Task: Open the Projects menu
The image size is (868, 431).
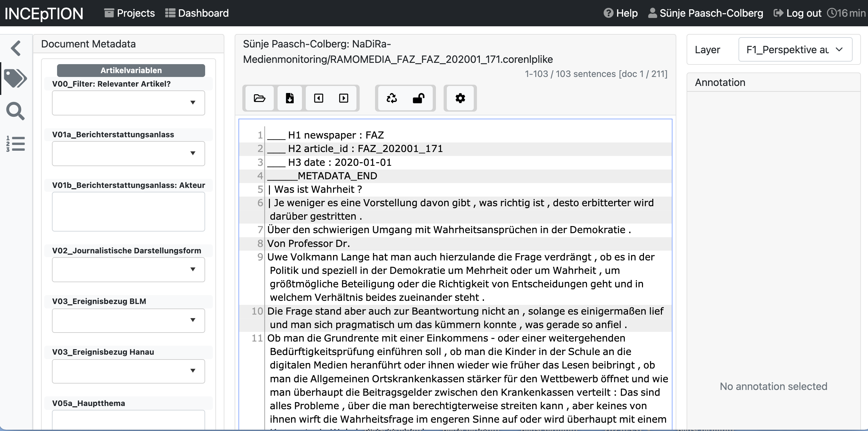Action: (x=130, y=13)
